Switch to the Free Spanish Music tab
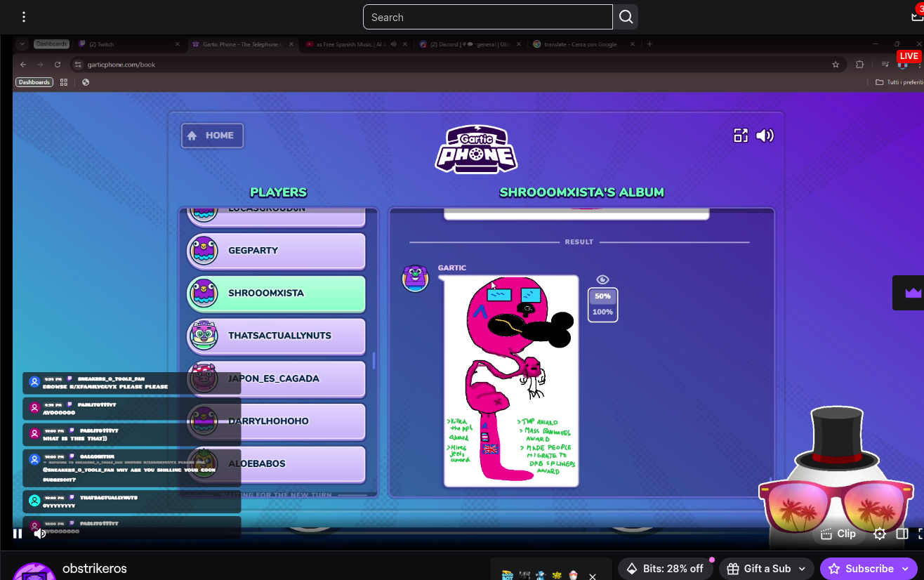Image resolution: width=924 pixels, height=580 pixels. pos(357,44)
